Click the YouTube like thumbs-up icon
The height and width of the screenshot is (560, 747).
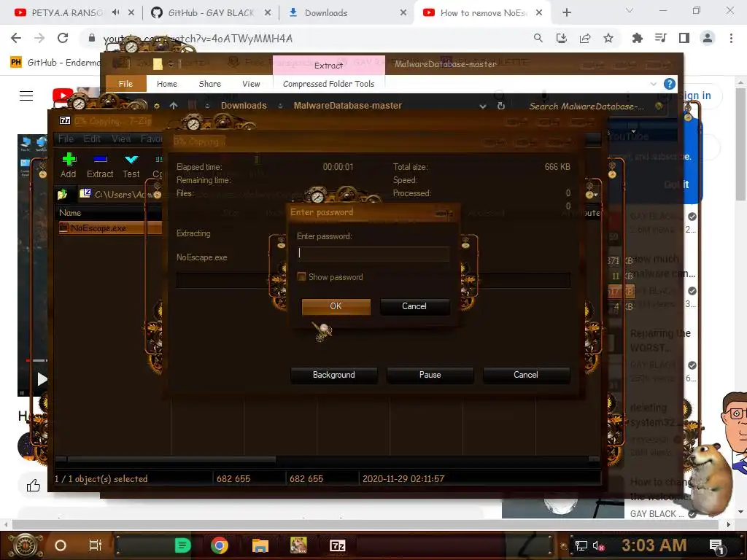tap(34, 486)
